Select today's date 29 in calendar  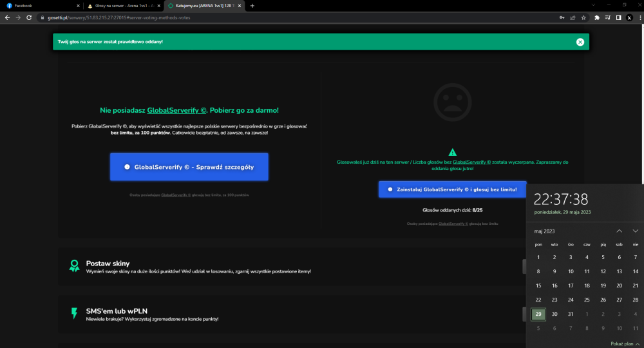coord(538,314)
